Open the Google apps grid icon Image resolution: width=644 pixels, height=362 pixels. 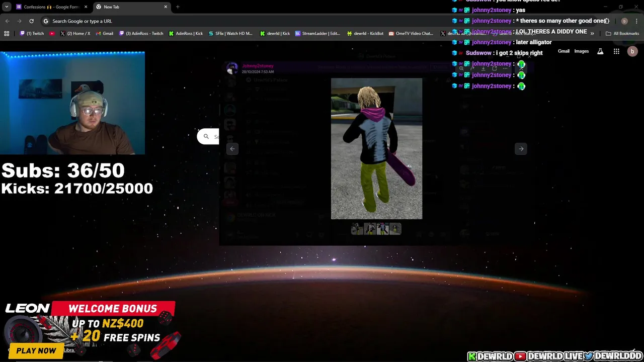(x=616, y=51)
